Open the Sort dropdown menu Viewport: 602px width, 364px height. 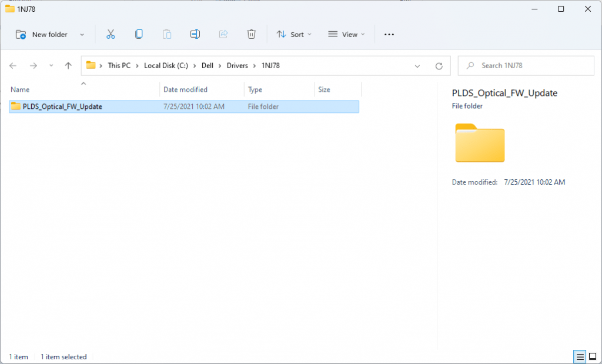tap(294, 35)
